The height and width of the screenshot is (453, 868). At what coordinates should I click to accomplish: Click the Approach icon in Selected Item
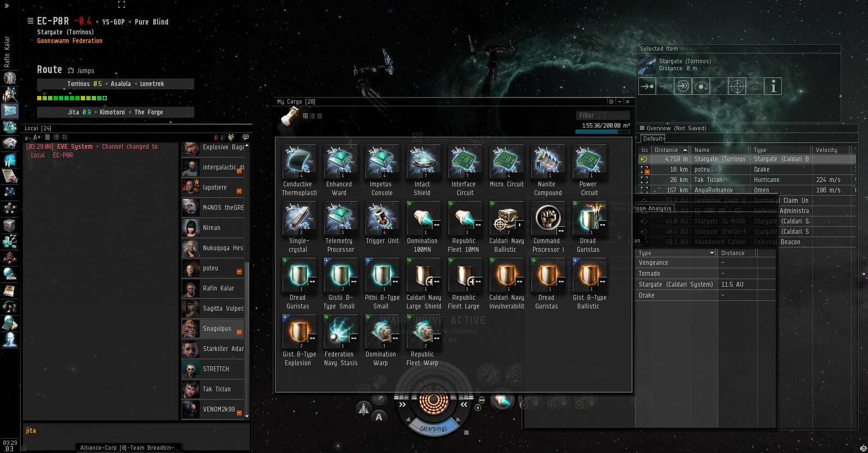coord(647,86)
